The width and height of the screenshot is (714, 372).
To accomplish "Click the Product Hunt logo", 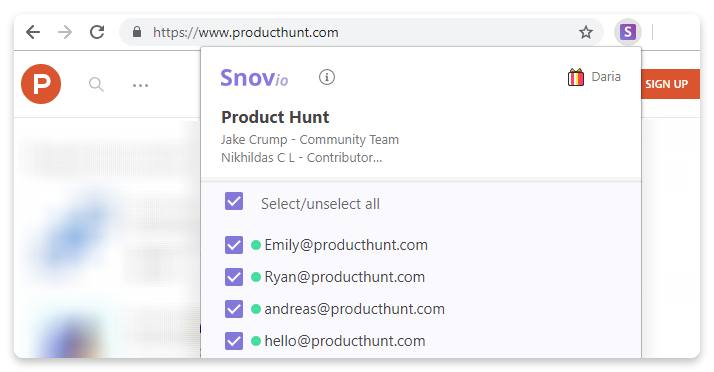I will (x=41, y=84).
